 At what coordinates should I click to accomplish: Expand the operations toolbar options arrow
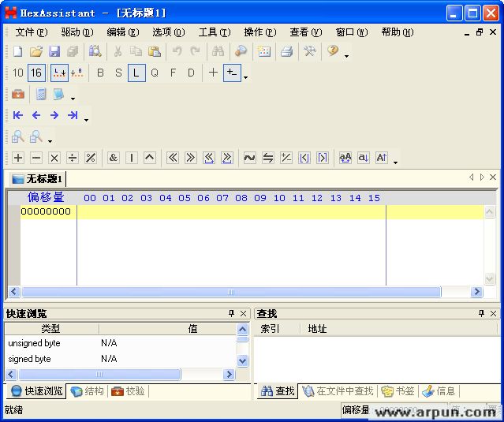pos(395,162)
